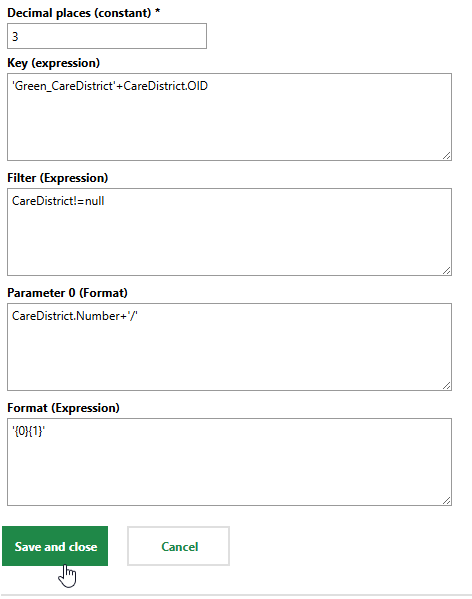The image size is (472, 599).
Task: Click the Key (expression) label
Action: 53,63
